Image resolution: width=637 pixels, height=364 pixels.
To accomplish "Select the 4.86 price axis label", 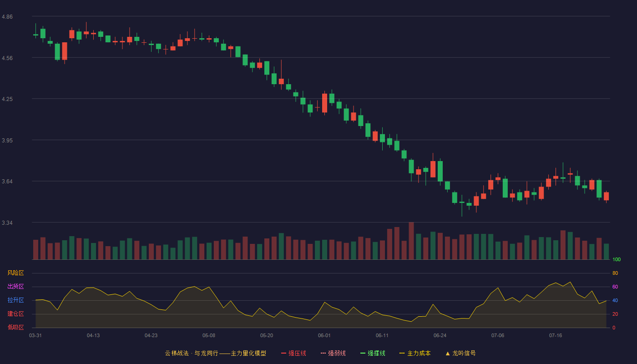I will pos(7,17).
